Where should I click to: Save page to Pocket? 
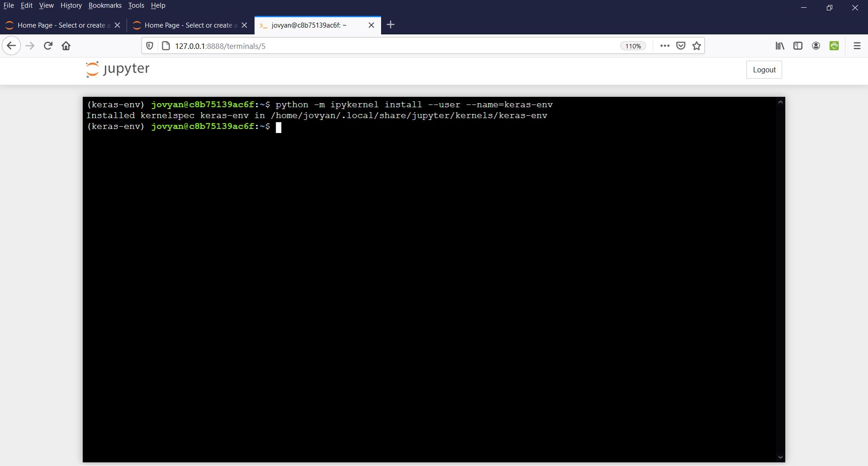(681, 46)
